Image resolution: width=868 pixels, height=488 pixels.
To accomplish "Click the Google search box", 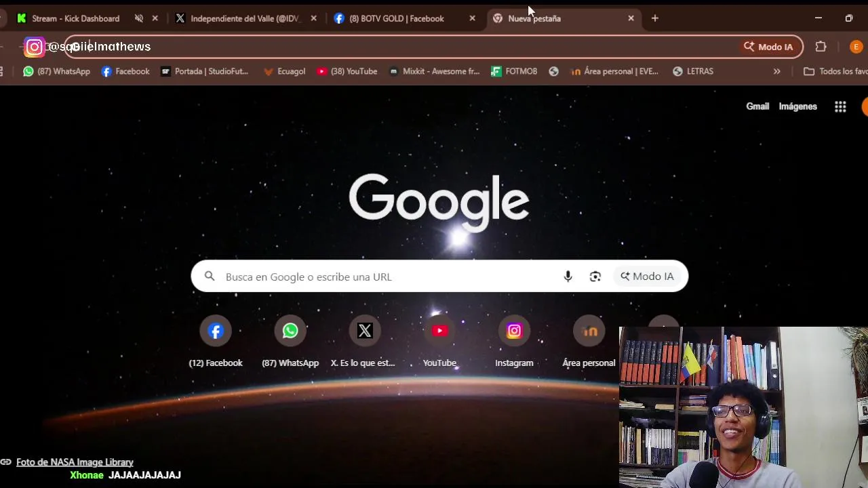I will pos(439,277).
